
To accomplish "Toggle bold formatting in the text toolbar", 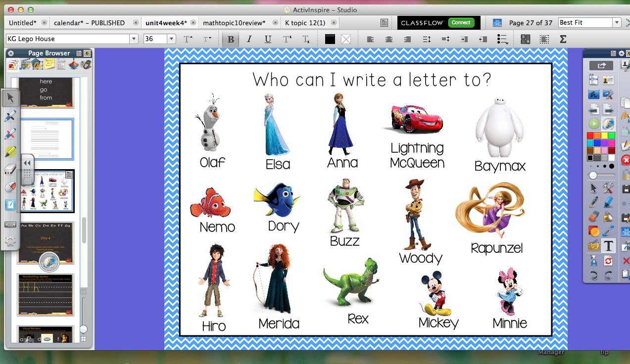I will [x=230, y=39].
